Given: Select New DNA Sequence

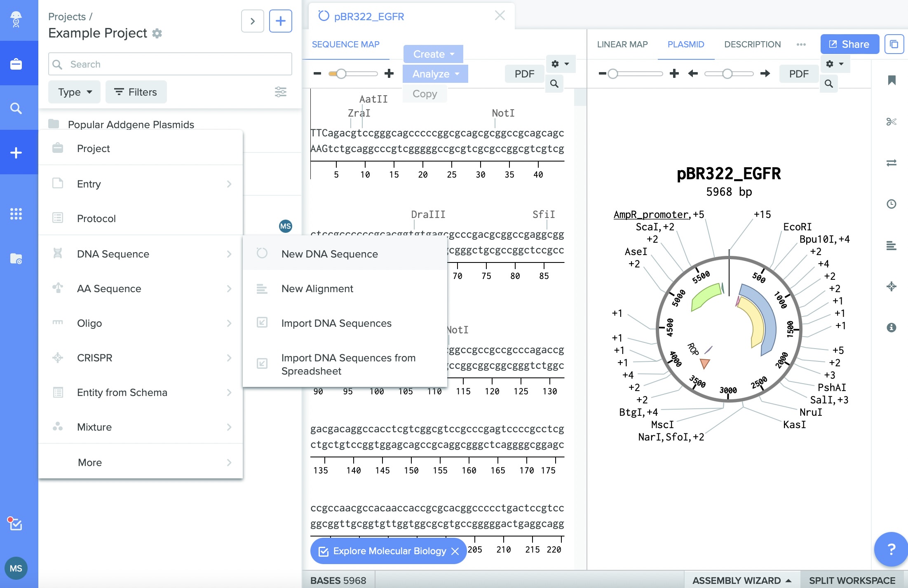Looking at the screenshot, I should click(345, 254).
